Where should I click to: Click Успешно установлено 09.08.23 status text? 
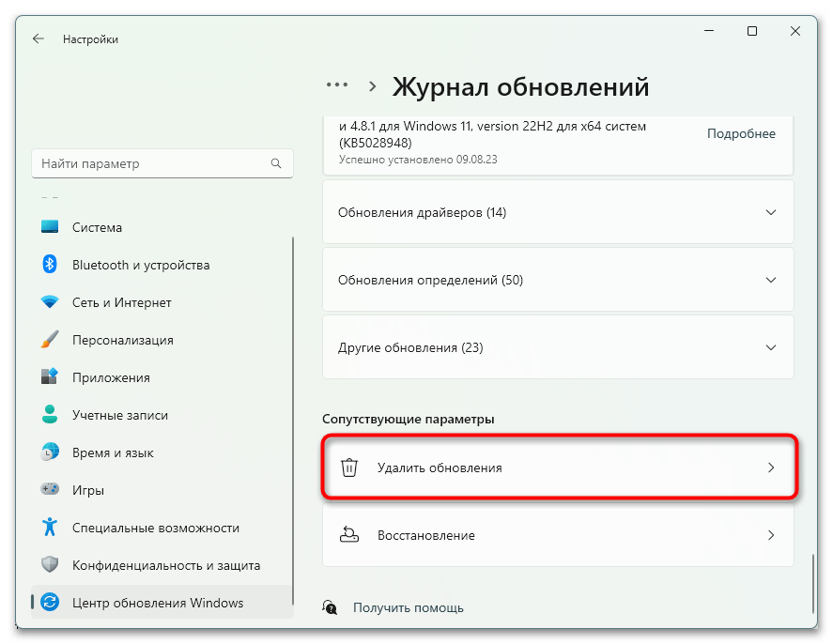coord(418,160)
